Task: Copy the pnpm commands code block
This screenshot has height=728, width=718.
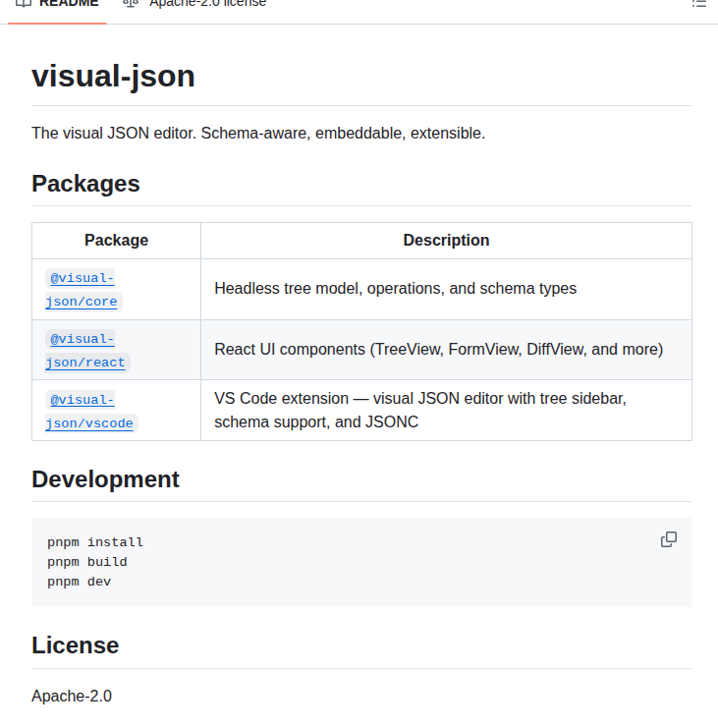Action: tap(668, 539)
